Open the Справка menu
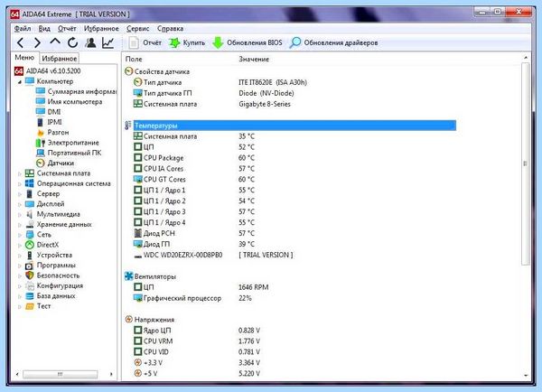 170,29
